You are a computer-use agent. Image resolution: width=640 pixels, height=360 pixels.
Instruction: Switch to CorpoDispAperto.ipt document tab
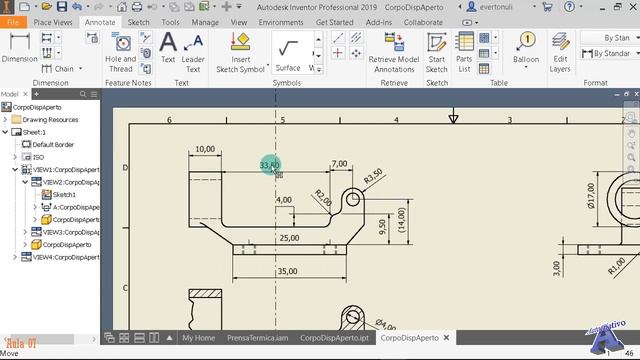[x=334, y=338]
